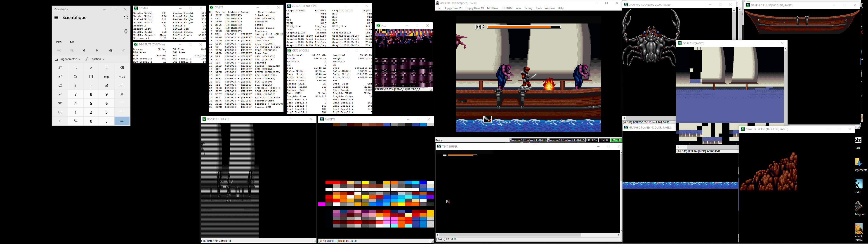Open the Floppy Drive #1 menu
Image resolution: width=868 pixels, height=244 pixels.
pos(474,8)
